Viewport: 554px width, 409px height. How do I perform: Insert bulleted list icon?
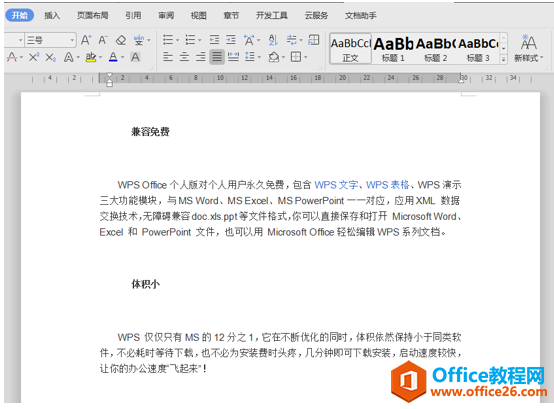point(168,40)
